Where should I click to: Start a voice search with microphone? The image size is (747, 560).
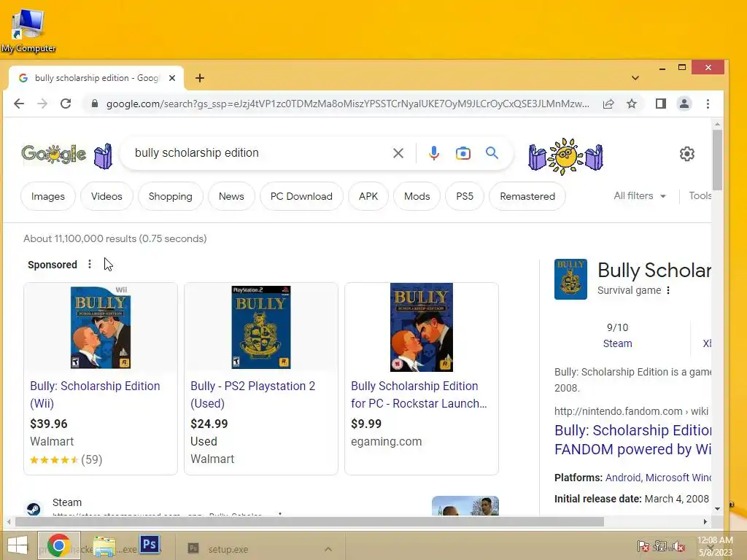433,153
